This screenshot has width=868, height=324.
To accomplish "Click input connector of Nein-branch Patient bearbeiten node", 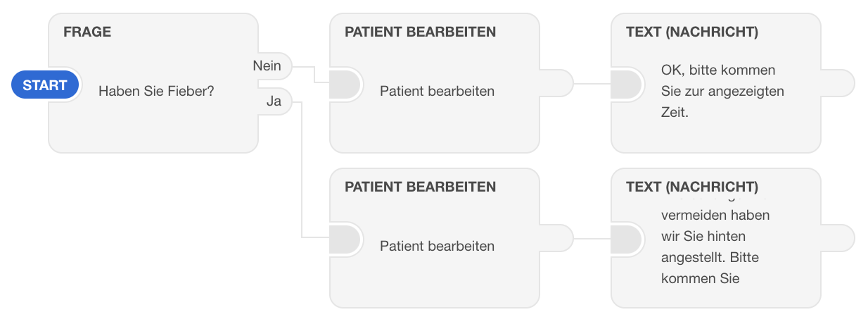I will click(345, 85).
